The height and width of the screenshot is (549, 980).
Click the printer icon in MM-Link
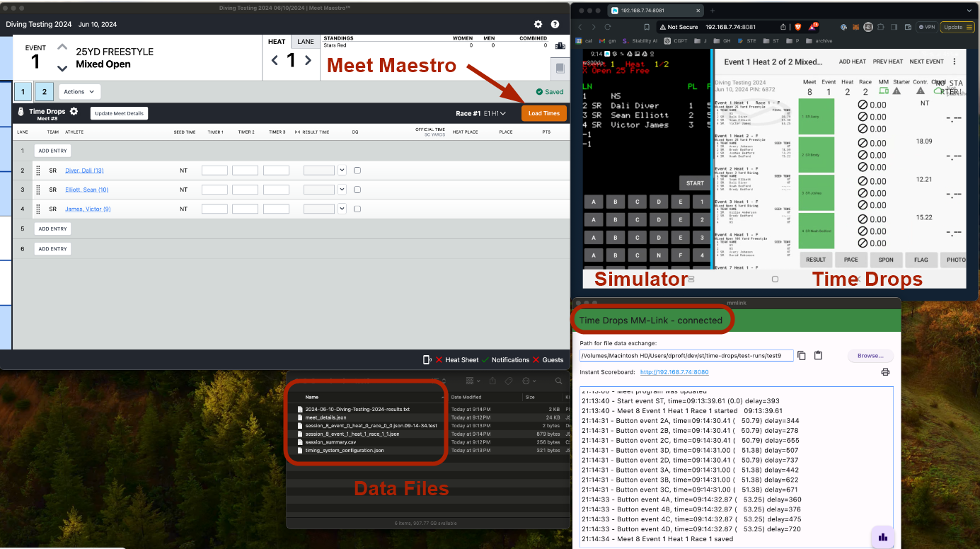(x=884, y=372)
